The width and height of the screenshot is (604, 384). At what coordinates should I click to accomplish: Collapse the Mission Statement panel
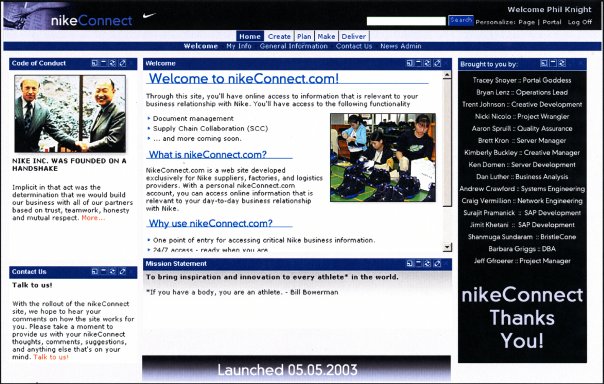click(419, 263)
